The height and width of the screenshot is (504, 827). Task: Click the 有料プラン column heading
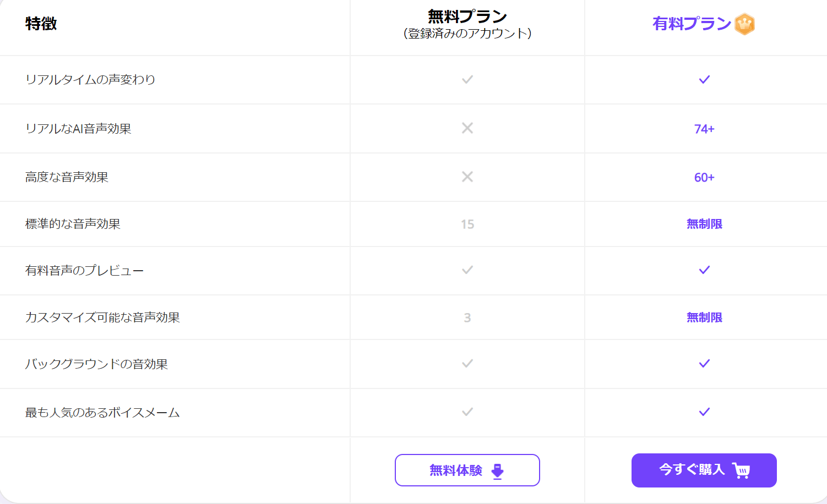click(x=692, y=24)
